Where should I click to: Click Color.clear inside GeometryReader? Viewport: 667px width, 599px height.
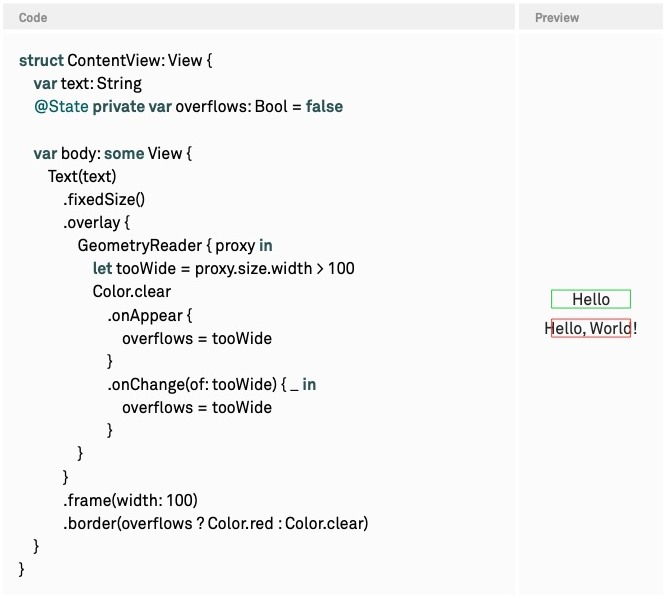(x=132, y=291)
